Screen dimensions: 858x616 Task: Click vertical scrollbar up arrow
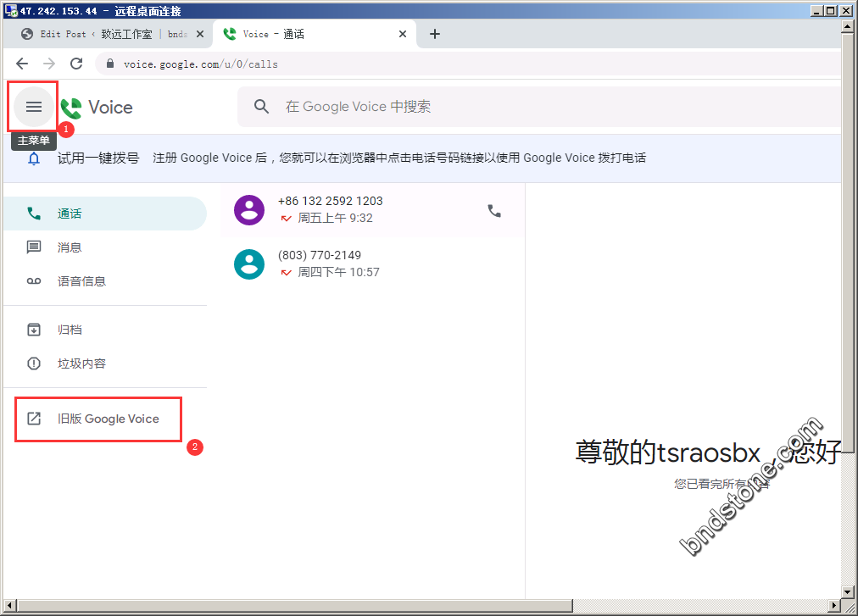[848, 26]
